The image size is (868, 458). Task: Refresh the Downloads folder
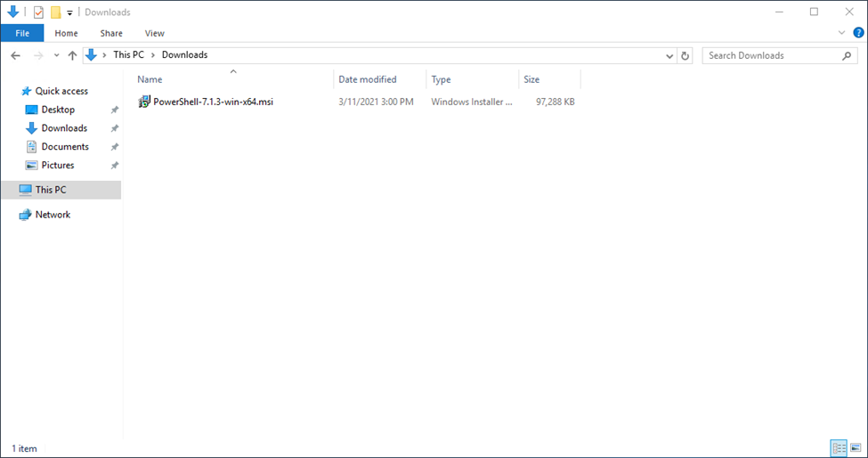pos(685,55)
